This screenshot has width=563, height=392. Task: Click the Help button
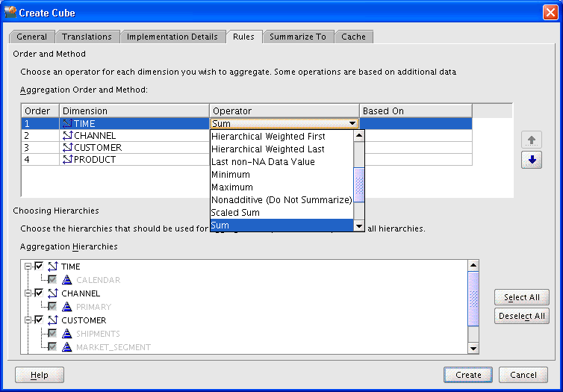(40, 375)
